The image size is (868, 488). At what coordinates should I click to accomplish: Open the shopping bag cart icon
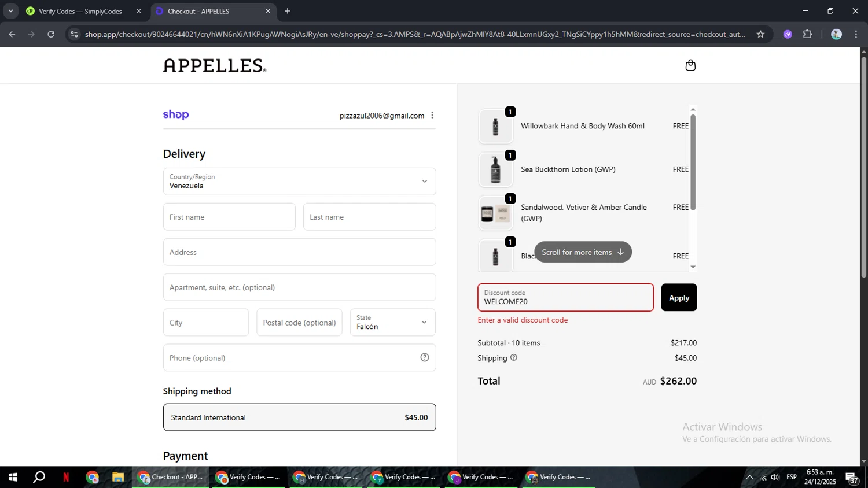pos(690,65)
